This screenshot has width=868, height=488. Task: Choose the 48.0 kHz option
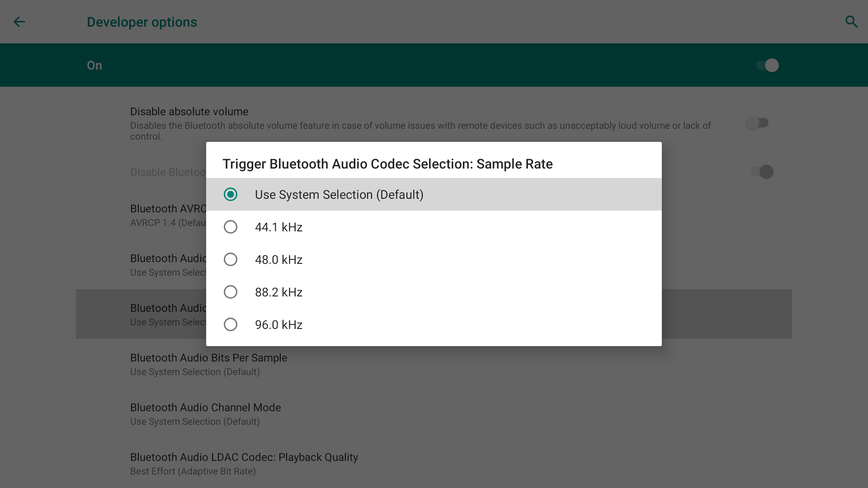(231, 259)
